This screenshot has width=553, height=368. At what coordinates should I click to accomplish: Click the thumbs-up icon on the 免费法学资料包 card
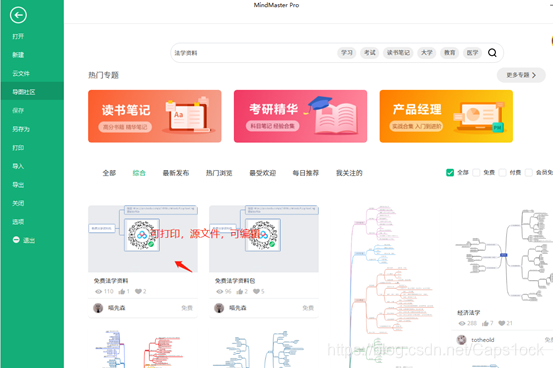coord(239,291)
